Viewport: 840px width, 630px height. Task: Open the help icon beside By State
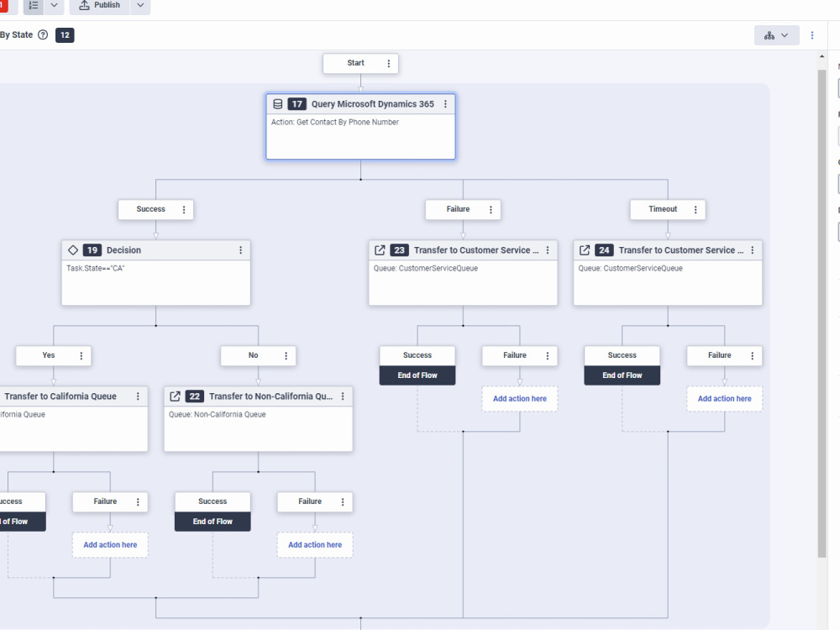tap(41, 34)
